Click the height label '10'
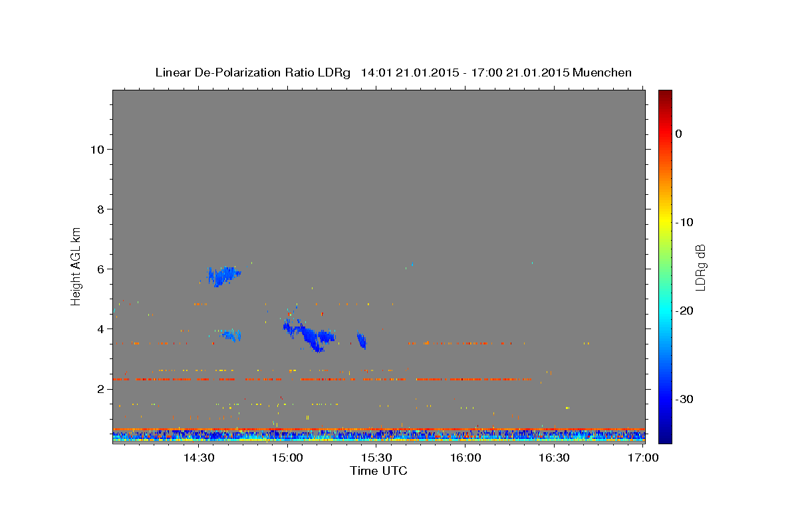The height and width of the screenshot is (532, 798). pyautogui.click(x=97, y=149)
